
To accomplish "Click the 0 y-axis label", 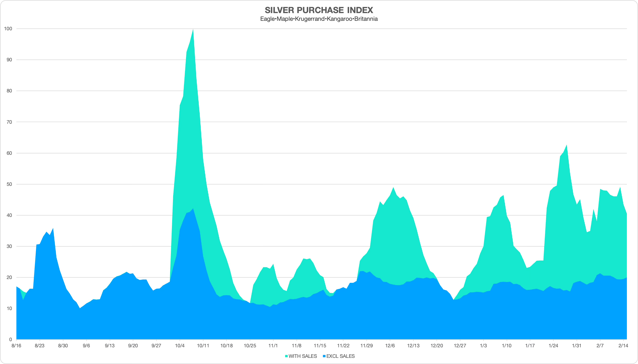I will tap(11, 340).
